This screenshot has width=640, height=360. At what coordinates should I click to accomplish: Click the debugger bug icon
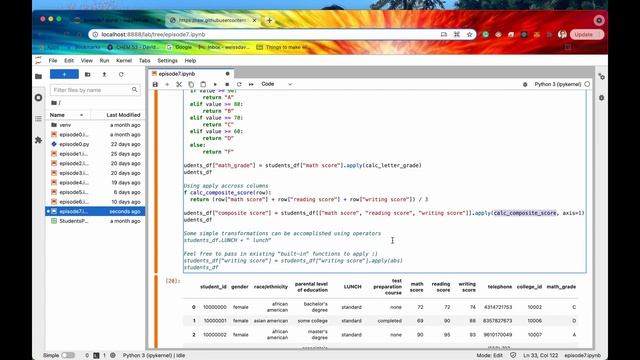pyautogui.click(x=525, y=84)
